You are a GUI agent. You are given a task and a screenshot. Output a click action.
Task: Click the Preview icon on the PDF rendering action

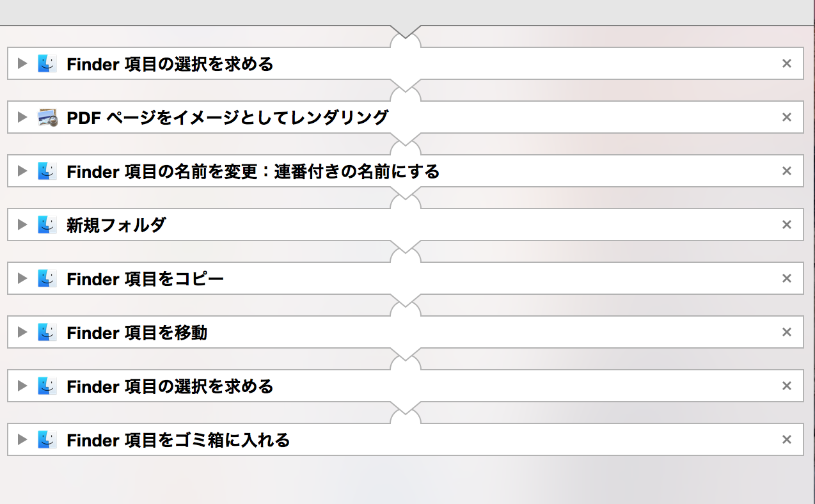tap(47, 117)
